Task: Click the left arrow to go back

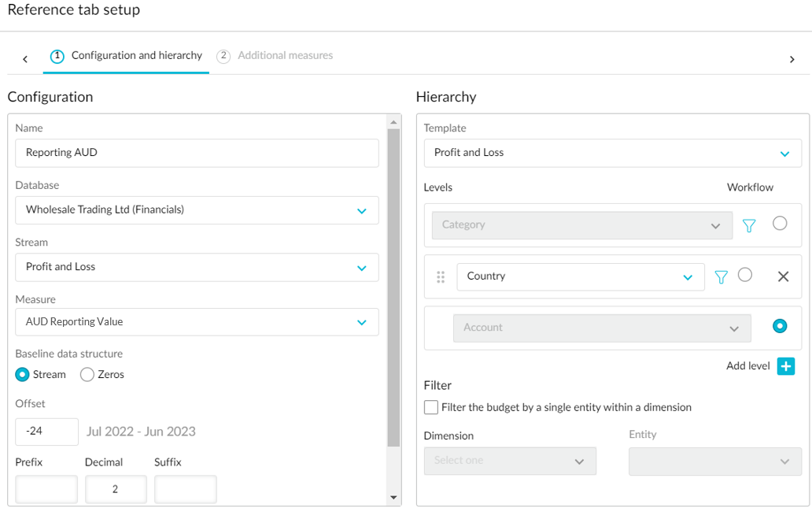Action: coord(25,59)
